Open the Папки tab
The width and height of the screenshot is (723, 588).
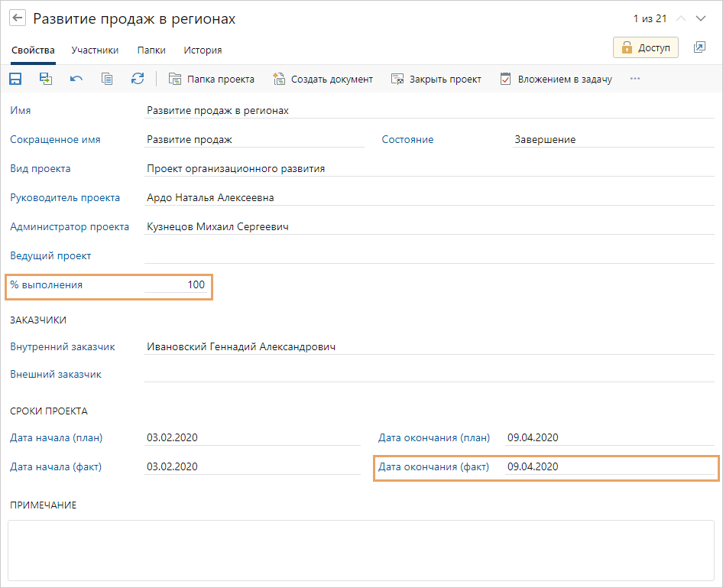(151, 50)
